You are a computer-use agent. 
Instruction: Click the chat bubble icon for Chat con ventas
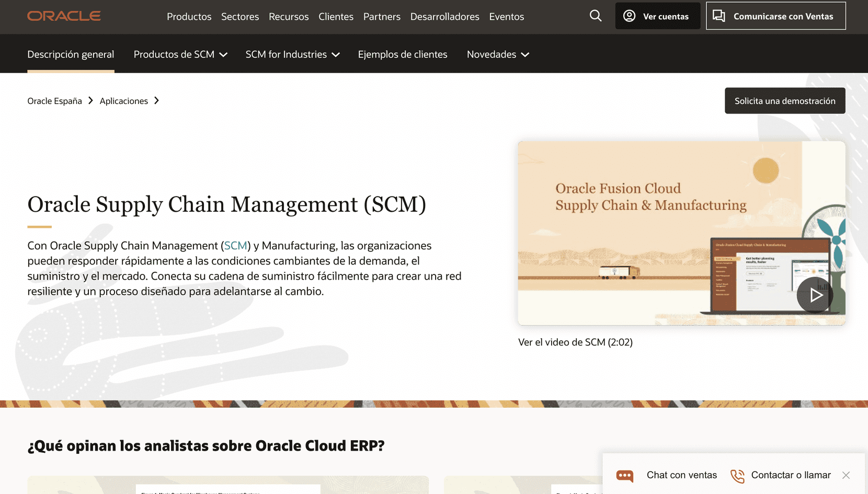tap(624, 476)
